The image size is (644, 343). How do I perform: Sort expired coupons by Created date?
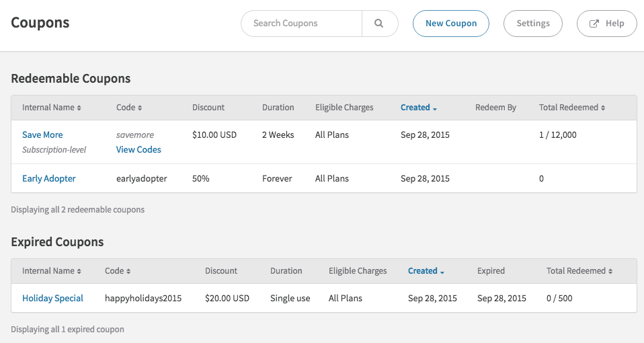(x=423, y=271)
